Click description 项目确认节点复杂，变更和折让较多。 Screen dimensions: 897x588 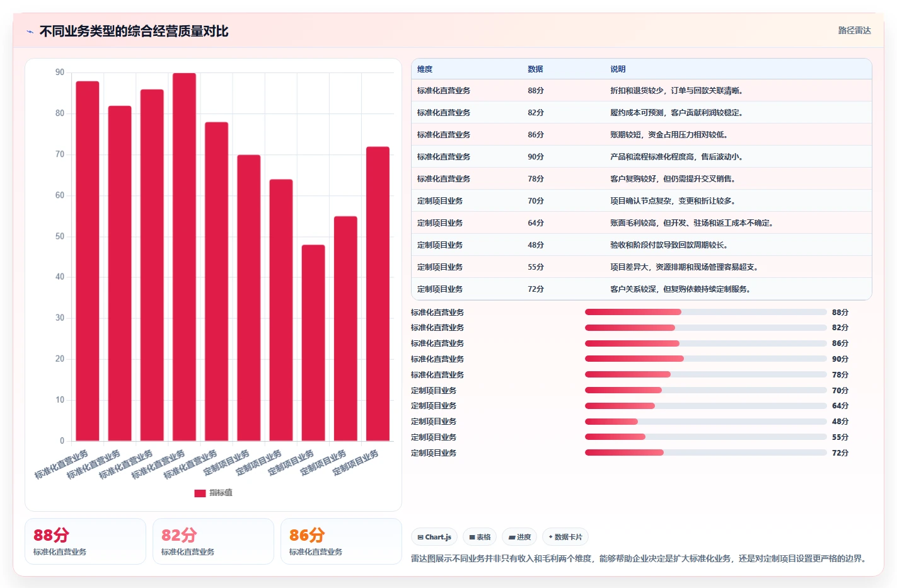pos(674,201)
